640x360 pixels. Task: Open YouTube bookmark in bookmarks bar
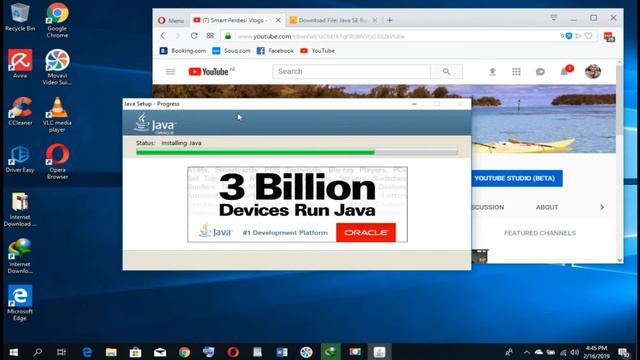317,51
